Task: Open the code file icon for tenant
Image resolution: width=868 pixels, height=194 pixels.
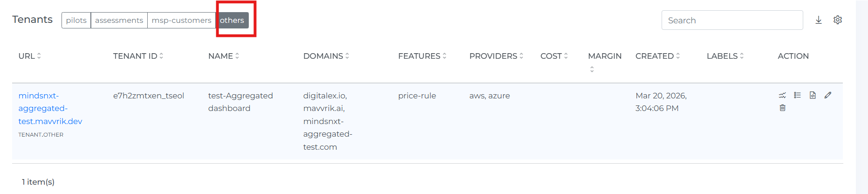Action: point(813,95)
